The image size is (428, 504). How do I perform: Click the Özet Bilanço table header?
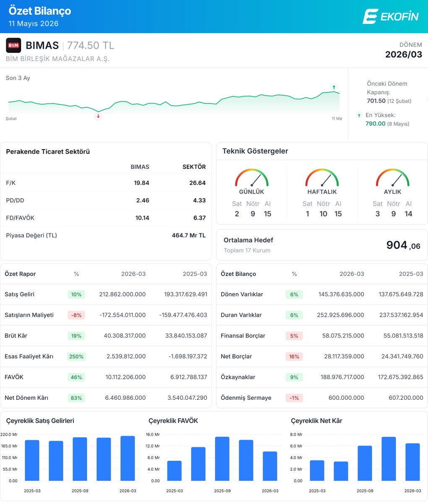point(238,274)
